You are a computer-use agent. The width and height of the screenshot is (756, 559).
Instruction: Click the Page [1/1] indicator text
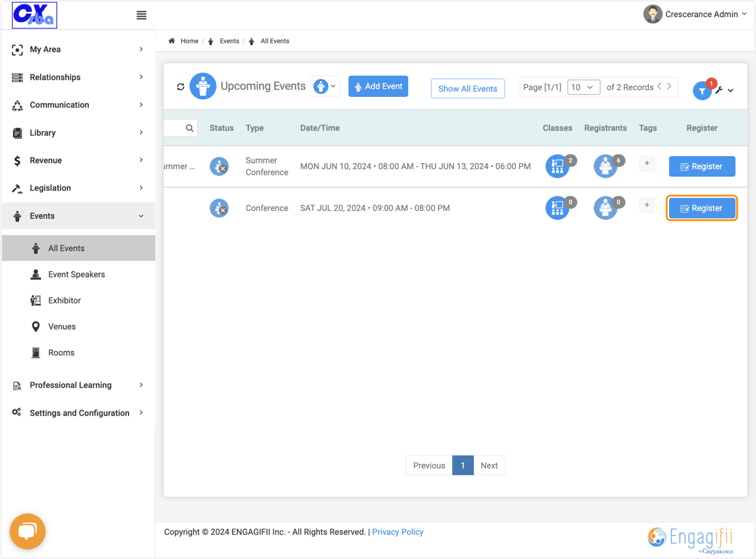pos(542,88)
